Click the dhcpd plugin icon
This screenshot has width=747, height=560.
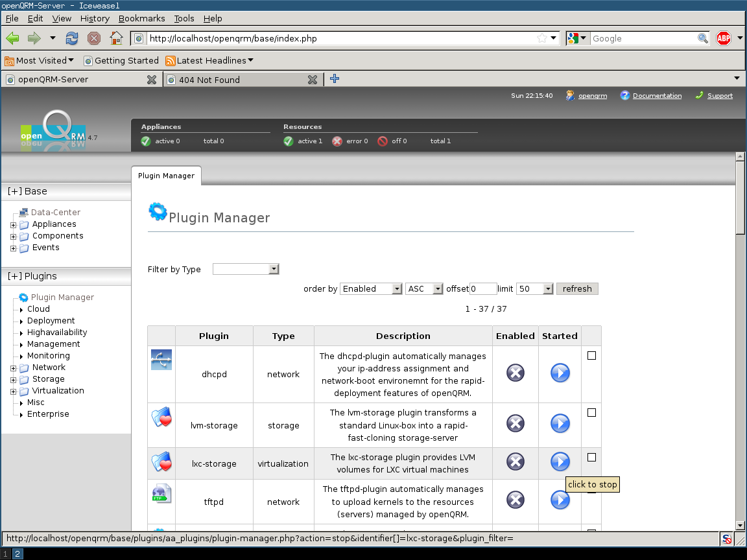[x=161, y=360]
